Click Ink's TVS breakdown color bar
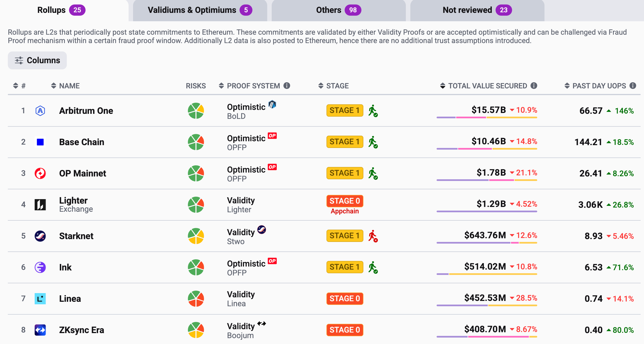644x344 pixels. 487,274
